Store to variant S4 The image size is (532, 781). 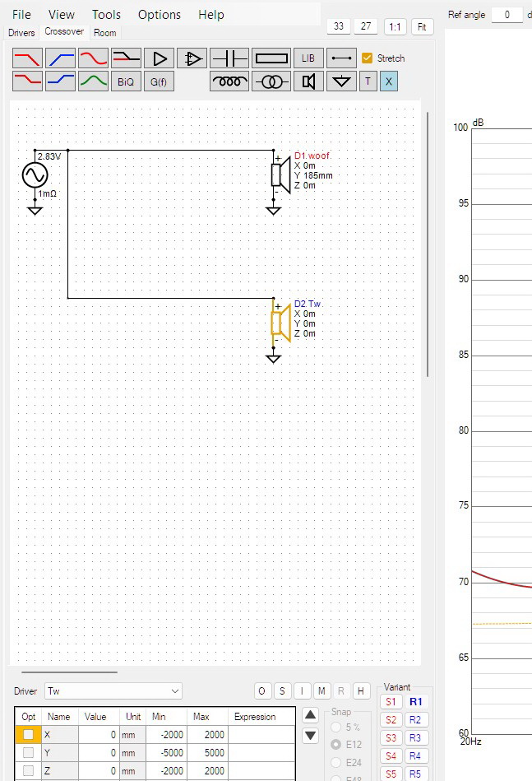click(x=391, y=755)
